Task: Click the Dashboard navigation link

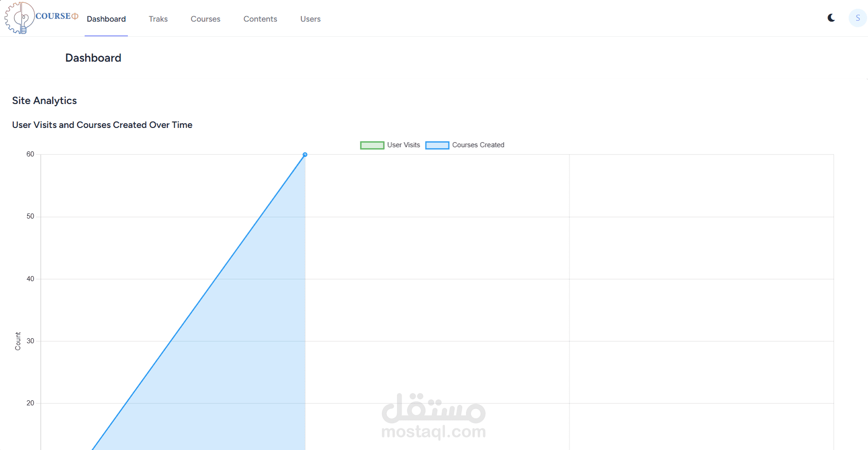Action: click(x=106, y=19)
